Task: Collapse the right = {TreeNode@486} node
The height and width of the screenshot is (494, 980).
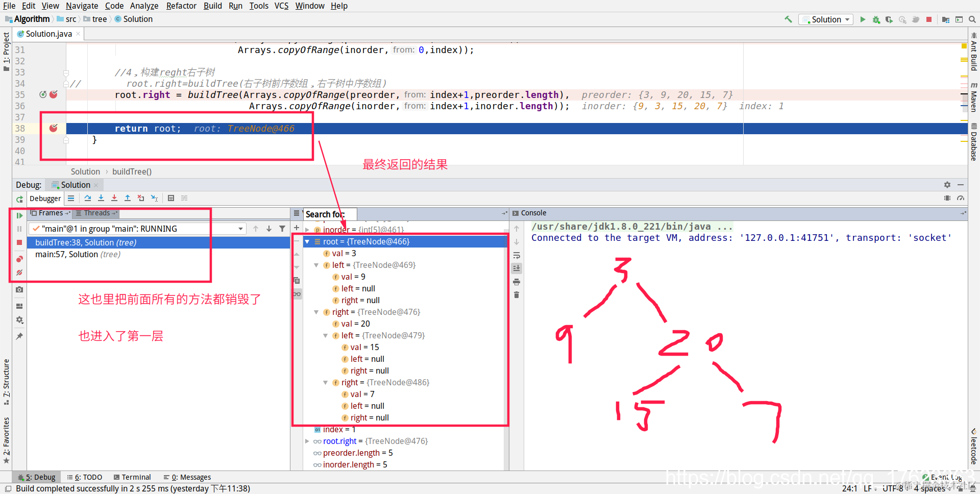Action: click(326, 382)
